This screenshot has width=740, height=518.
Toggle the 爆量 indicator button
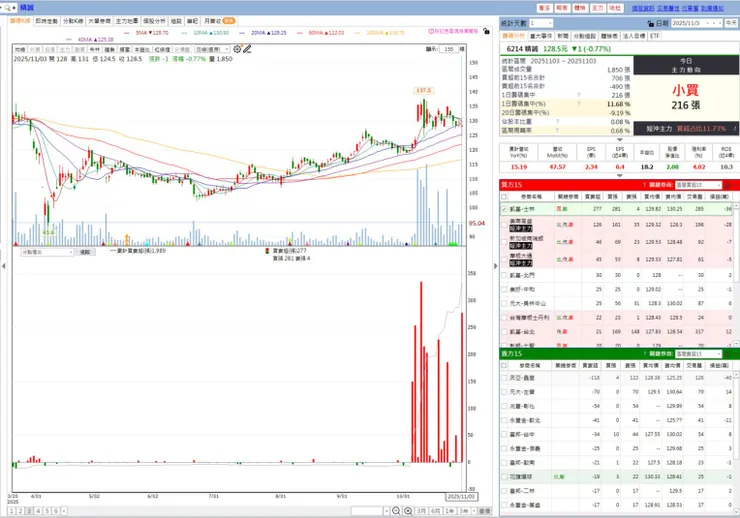coord(125,50)
